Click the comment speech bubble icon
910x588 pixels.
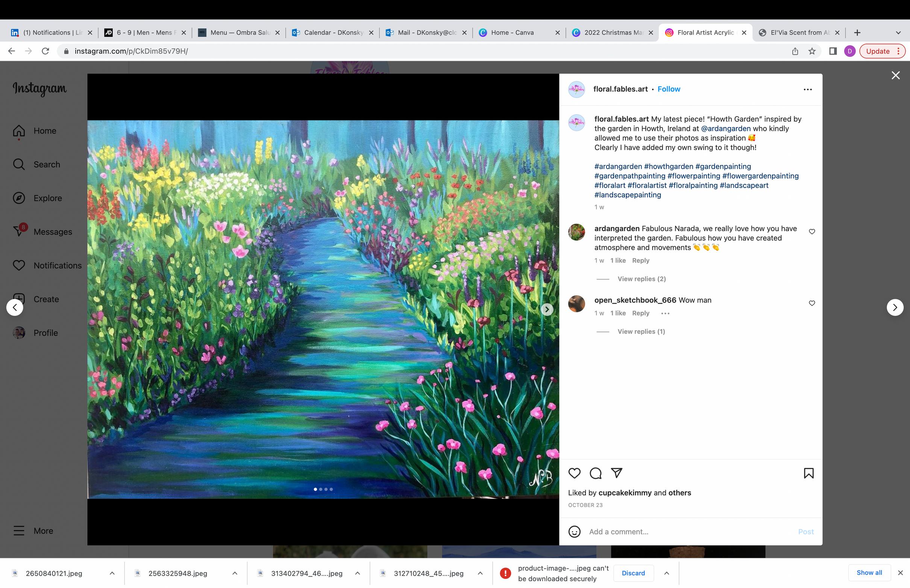click(x=595, y=473)
